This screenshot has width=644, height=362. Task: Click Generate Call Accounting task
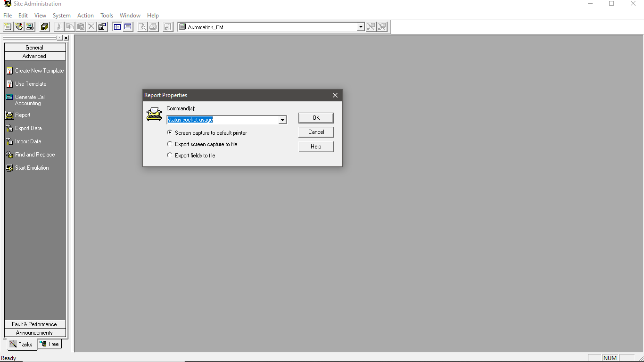pos(26,100)
